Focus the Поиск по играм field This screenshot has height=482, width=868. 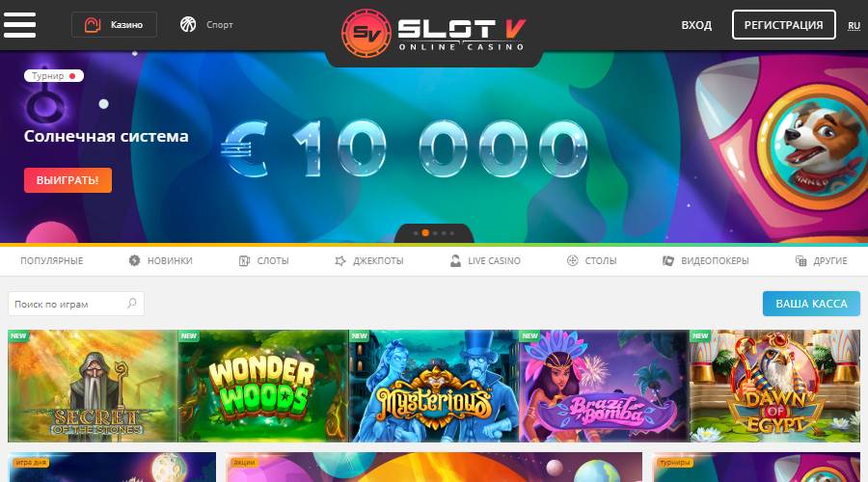point(76,304)
